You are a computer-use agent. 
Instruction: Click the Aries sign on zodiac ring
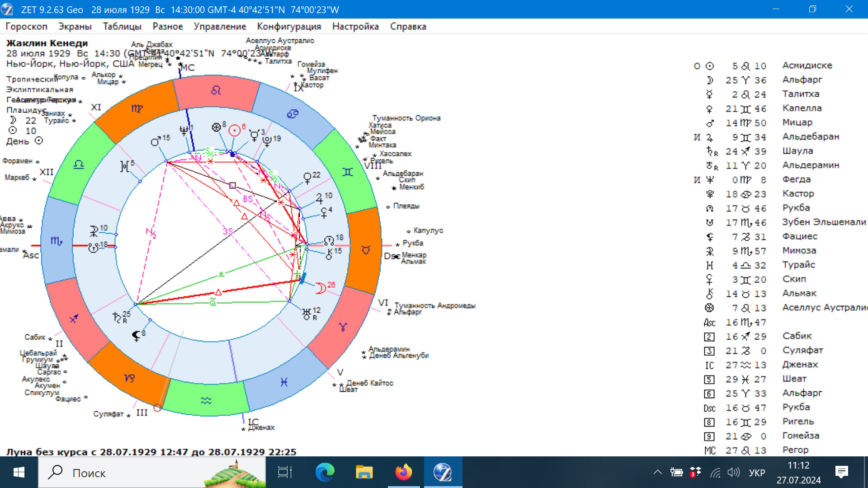tap(343, 327)
